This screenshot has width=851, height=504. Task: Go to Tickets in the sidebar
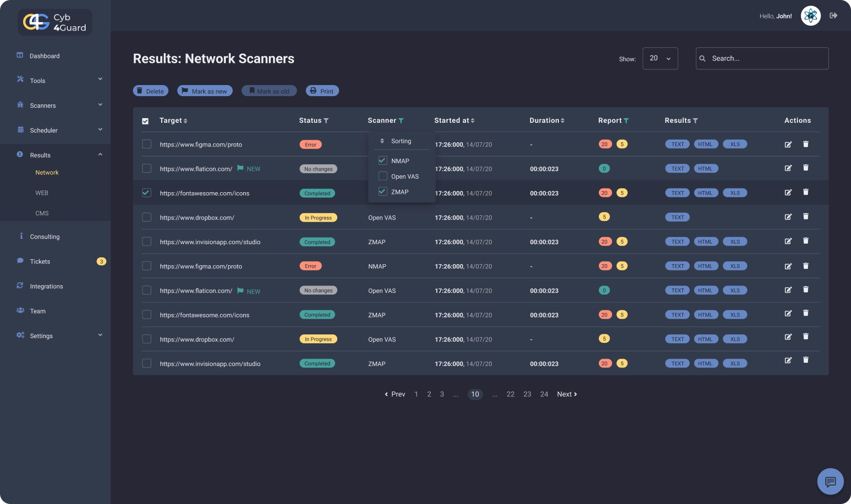coord(40,261)
